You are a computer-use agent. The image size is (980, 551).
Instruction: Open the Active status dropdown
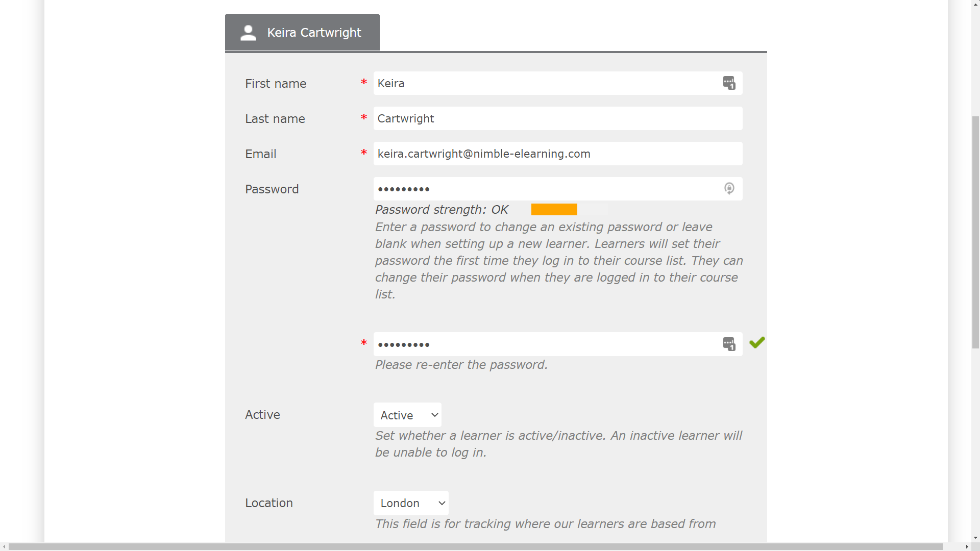(x=407, y=415)
